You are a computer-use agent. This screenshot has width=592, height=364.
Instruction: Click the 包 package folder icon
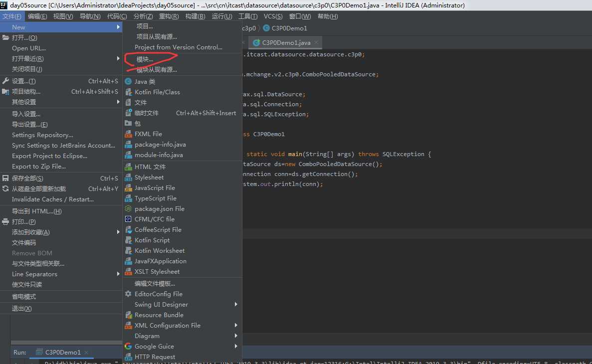pyautogui.click(x=128, y=124)
